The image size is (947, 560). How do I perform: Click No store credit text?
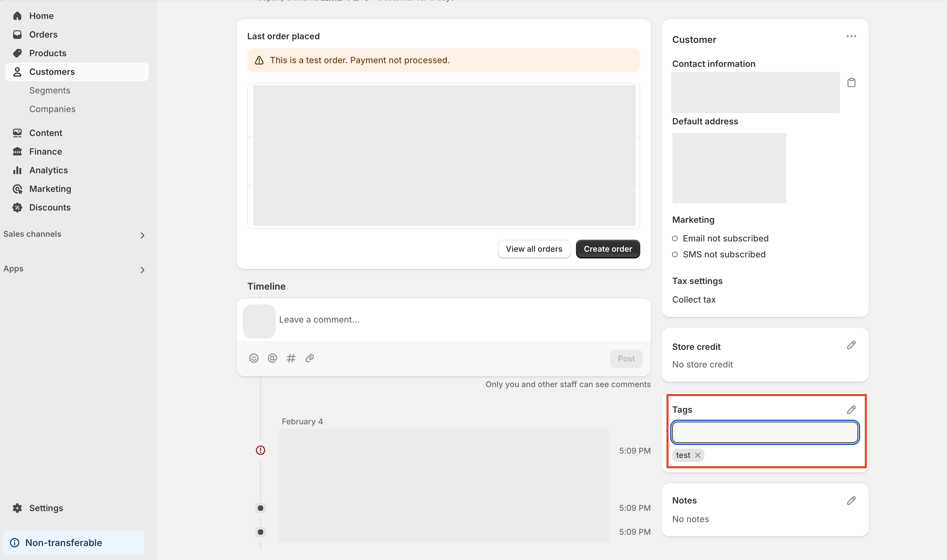[702, 364]
